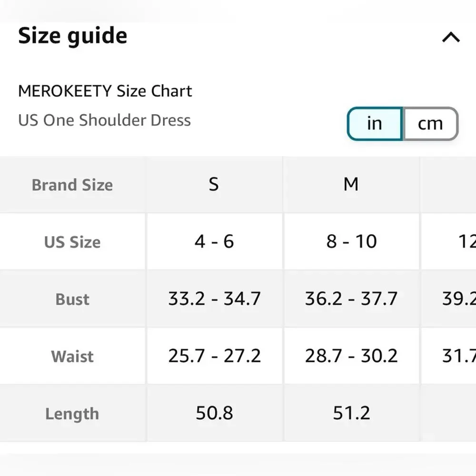Screen dimensions: 476x476
Task: Click the US Size row label
Action: coord(72,242)
